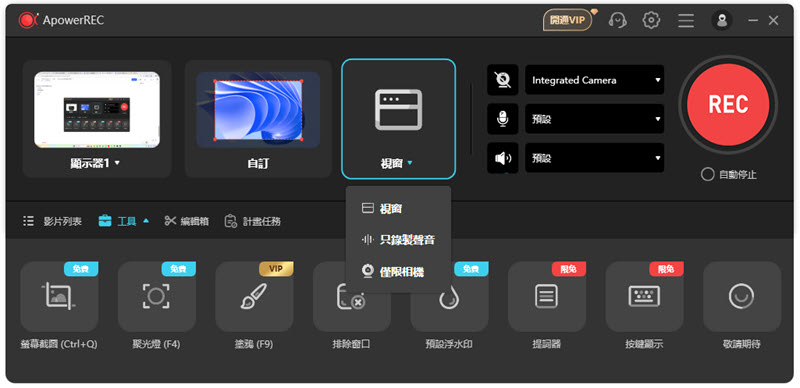Open the speaker 預設 dropdown
The width and height of the screenshot is (800, 388).
(x=594, y=158)
